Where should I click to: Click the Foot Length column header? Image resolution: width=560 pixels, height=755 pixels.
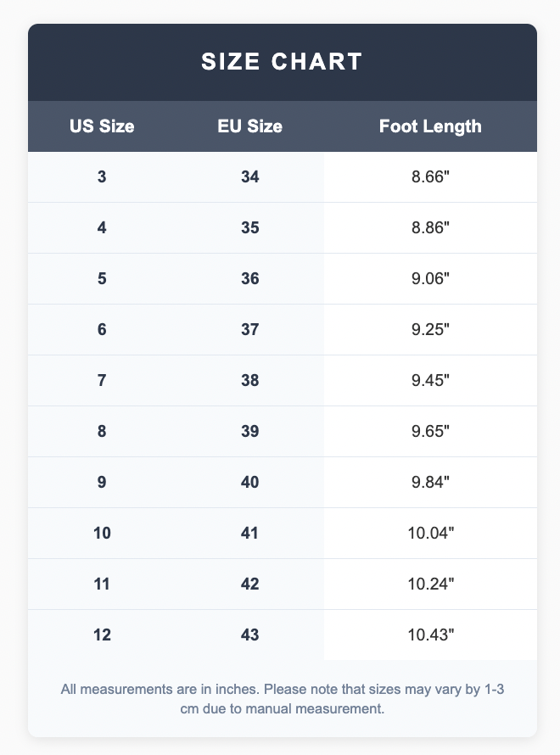pyautogui.click(x=430, y=126)
